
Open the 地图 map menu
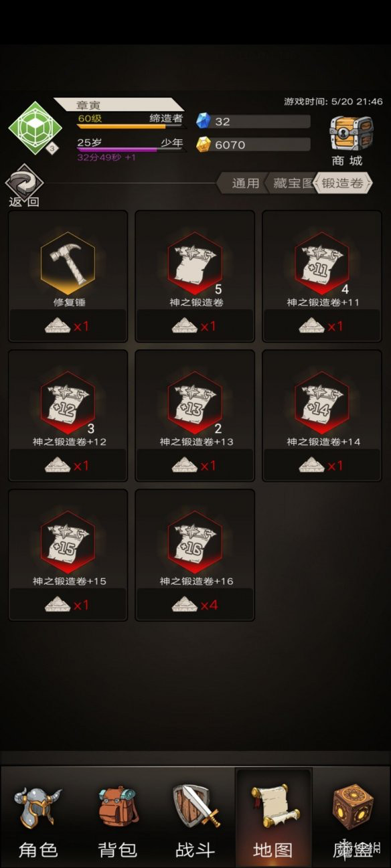click(x=273, y=821)
